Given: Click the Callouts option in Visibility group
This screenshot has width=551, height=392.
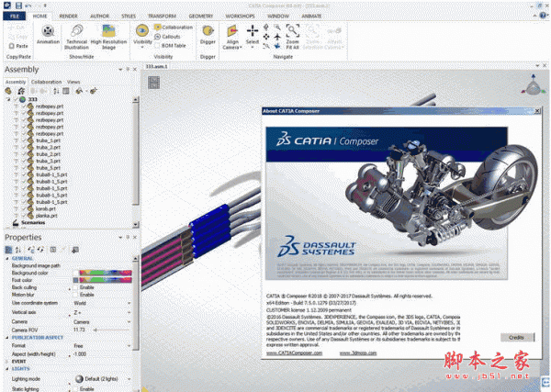Looking at the screenshot, I should click(167, 37).
